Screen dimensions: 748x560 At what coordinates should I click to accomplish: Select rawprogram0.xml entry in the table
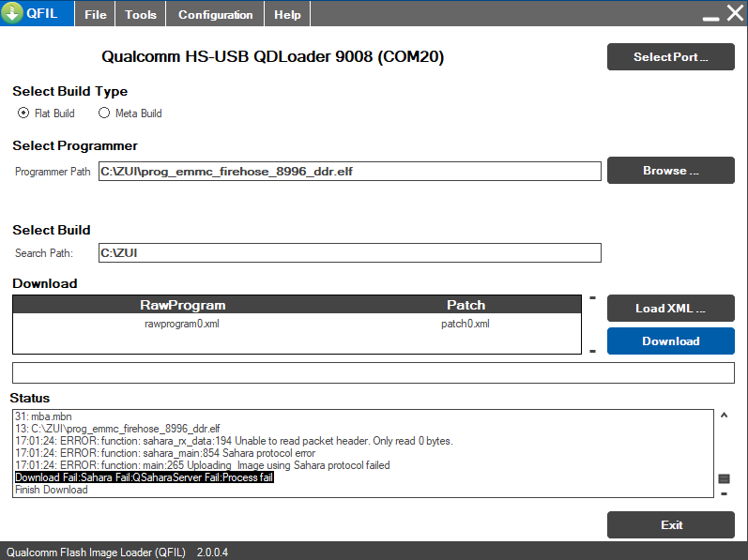(x=182, y=324)
